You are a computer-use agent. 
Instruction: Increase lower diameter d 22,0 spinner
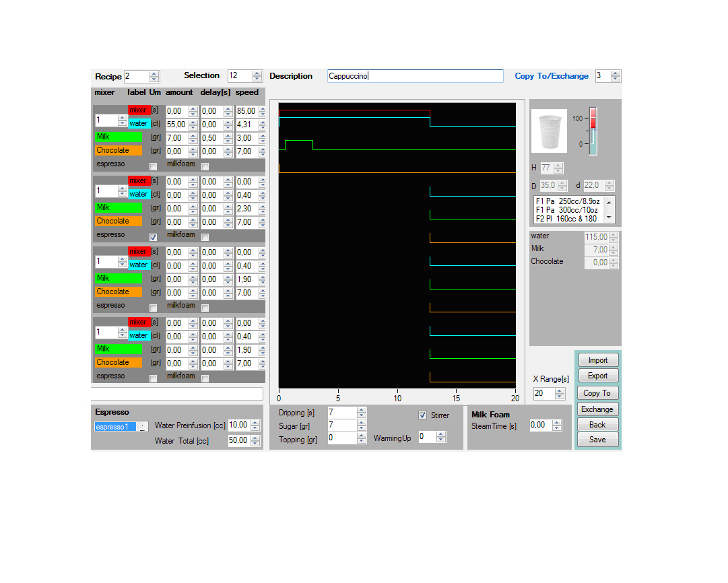[610, 183]
